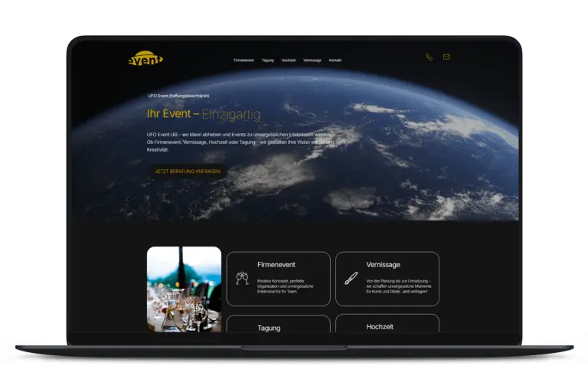
Task: Open the Kontakt nav menu item
Action: point(335,60)
